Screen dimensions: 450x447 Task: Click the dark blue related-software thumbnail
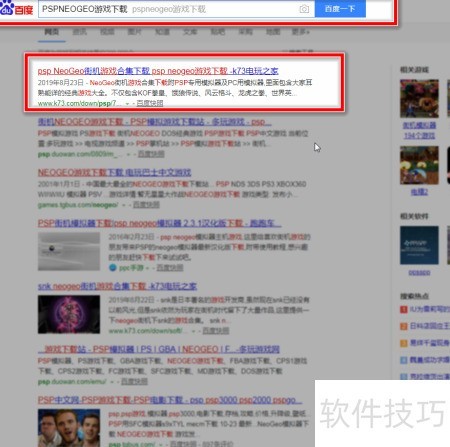[419, 245]
